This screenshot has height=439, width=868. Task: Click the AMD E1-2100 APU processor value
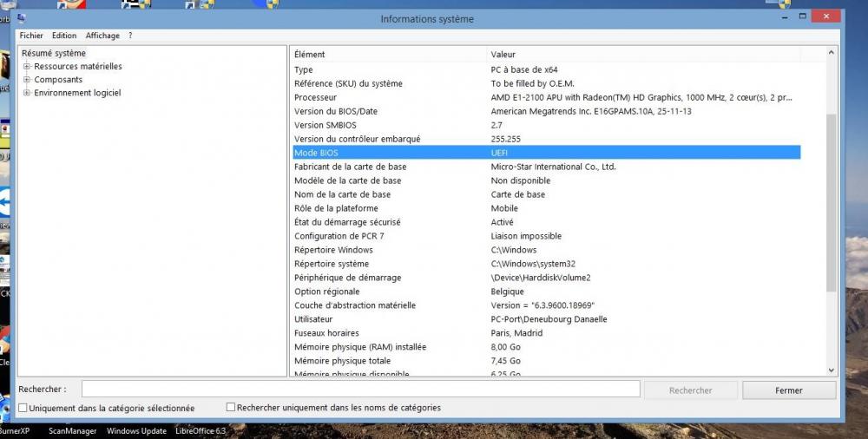tap(641, 97)
